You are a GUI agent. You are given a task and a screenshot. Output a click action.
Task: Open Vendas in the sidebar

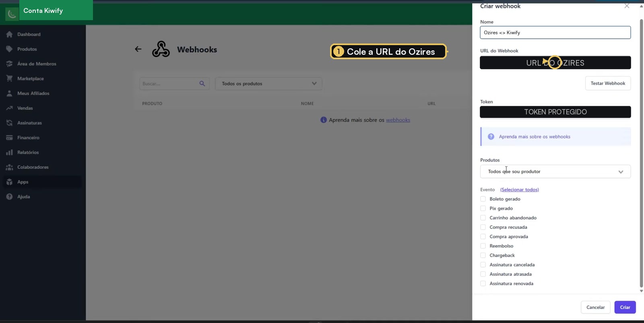(25, 108)
